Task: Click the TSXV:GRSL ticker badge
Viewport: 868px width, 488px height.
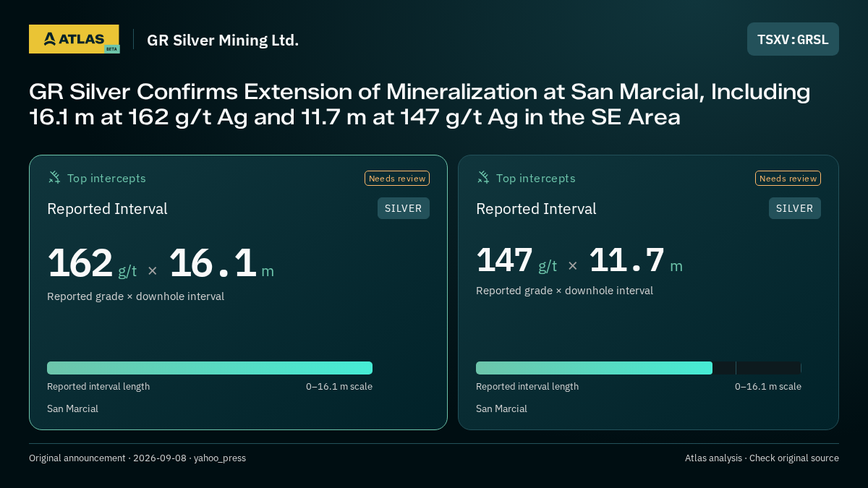Action: pos(793,39)
